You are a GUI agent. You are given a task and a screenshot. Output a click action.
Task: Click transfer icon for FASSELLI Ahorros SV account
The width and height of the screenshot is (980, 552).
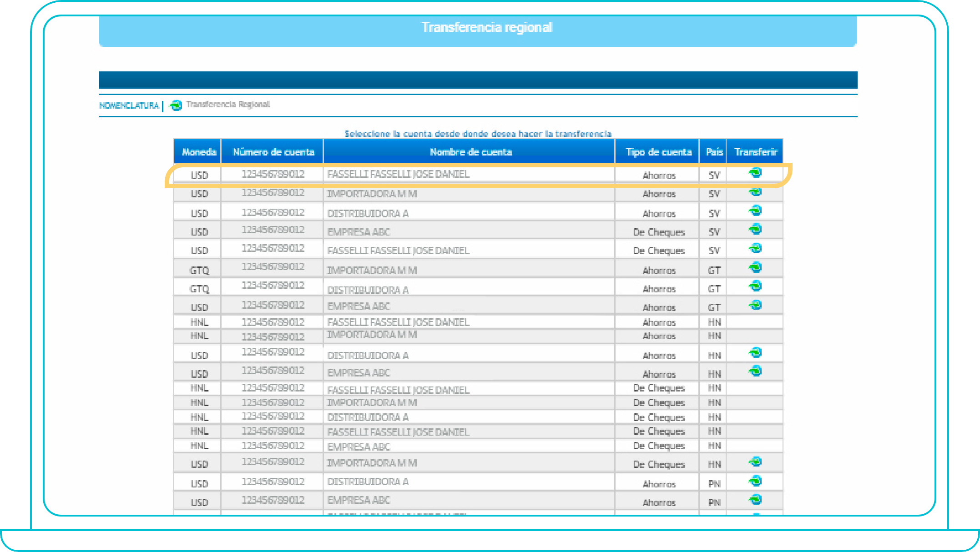point(755,173)
